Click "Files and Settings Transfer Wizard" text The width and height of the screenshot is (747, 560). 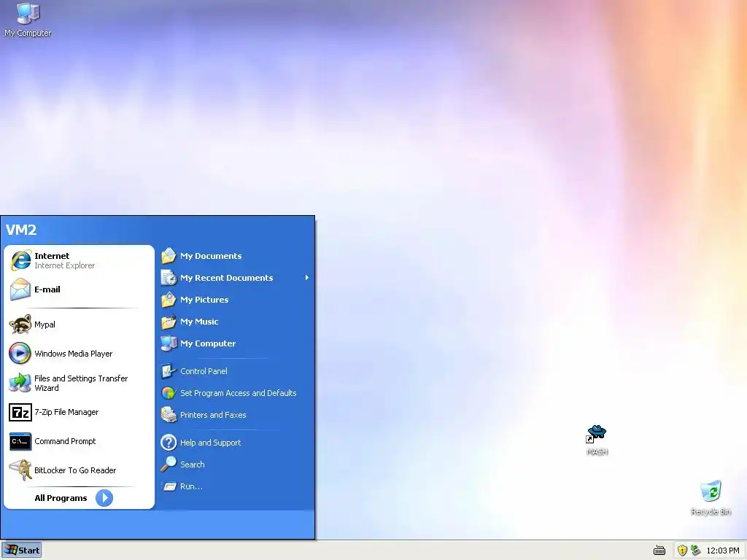pos(81,383)
